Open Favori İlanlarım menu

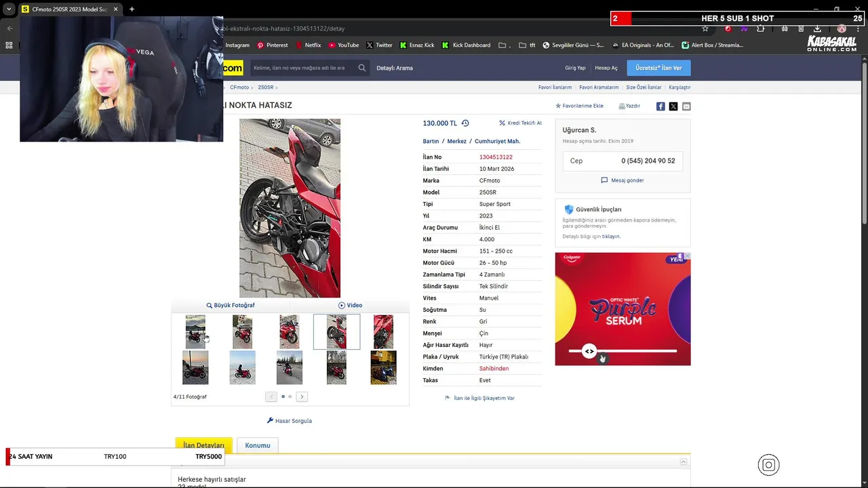click(x=555, y=87)
